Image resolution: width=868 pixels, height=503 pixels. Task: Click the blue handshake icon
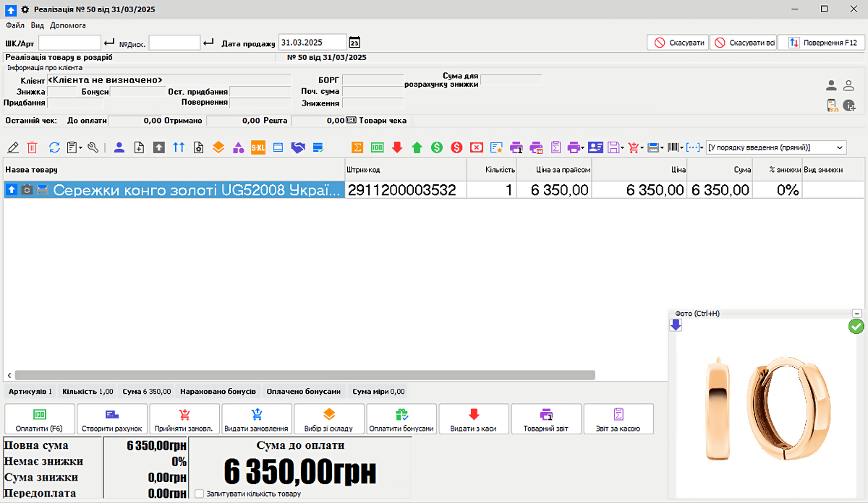(x=298, y=147)
